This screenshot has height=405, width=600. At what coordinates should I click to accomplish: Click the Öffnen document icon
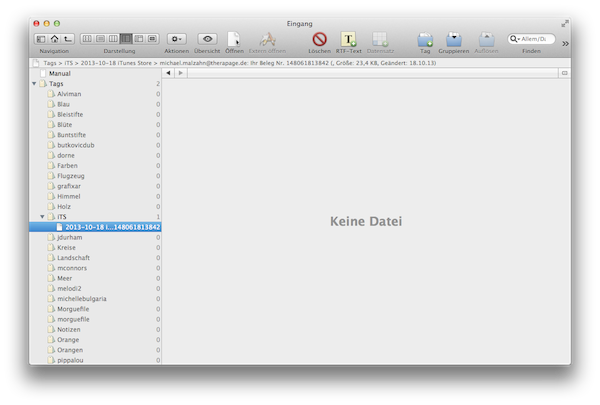tap(234, 39)
